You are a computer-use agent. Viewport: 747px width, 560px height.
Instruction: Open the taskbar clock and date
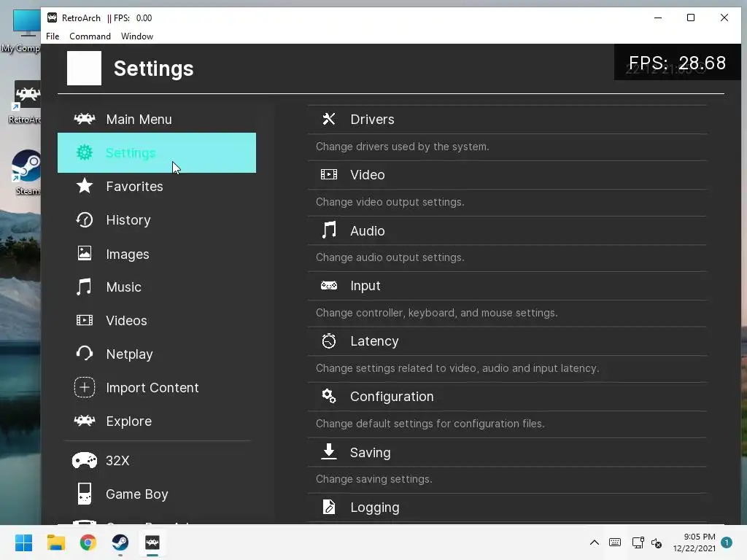(694, 542)
